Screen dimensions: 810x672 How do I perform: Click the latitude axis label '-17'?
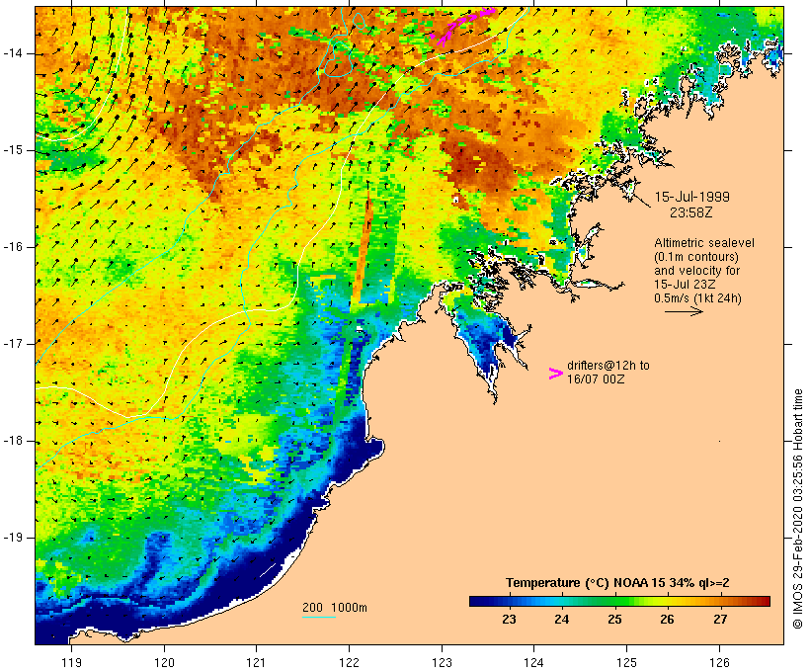(x=13, y=344)
